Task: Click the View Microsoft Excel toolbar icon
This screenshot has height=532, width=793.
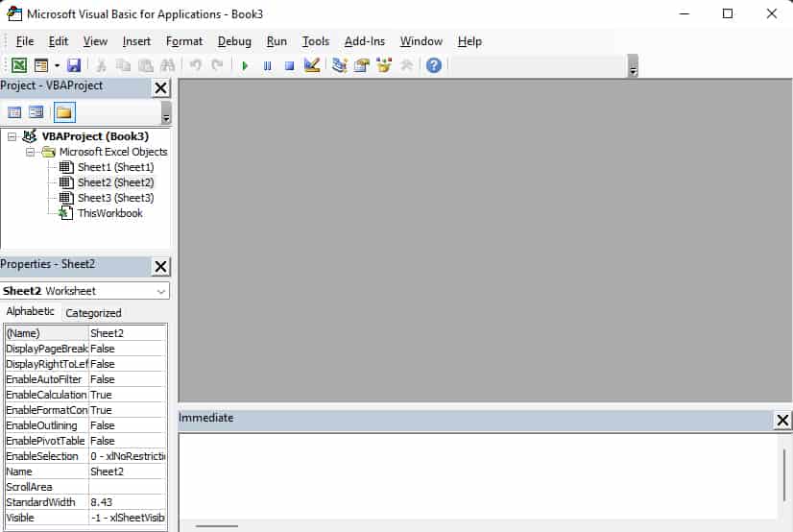Action: pos(19,65)
